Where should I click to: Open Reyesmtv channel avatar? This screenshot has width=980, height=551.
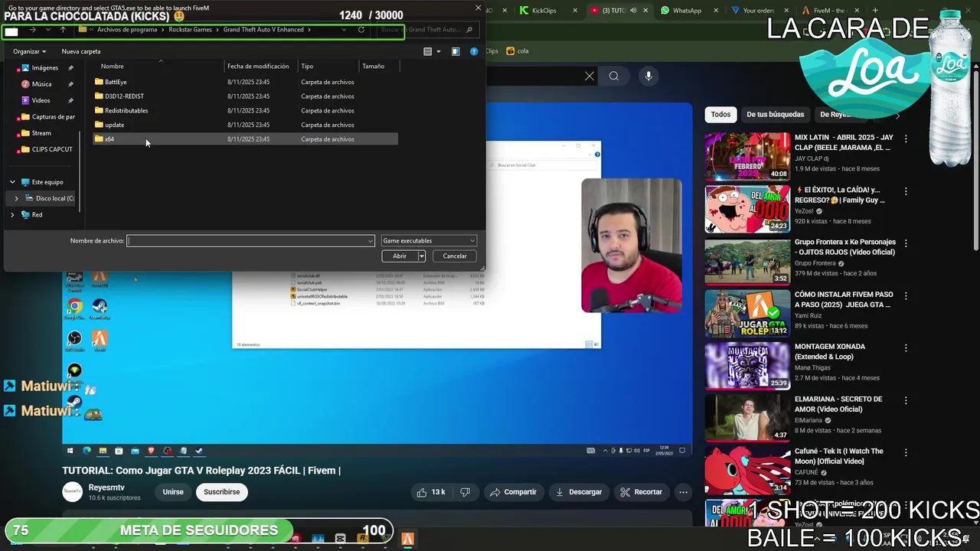tap(73, 491)
